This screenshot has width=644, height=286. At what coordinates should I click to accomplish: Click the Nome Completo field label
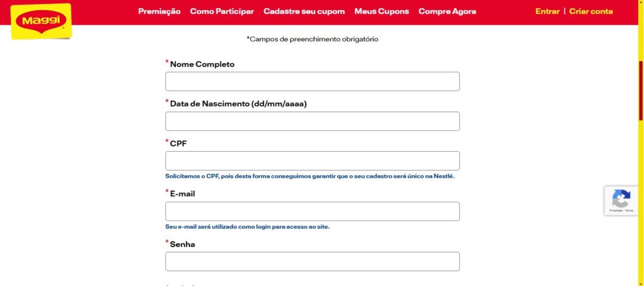pyautogui.click(x=202, y=64)
